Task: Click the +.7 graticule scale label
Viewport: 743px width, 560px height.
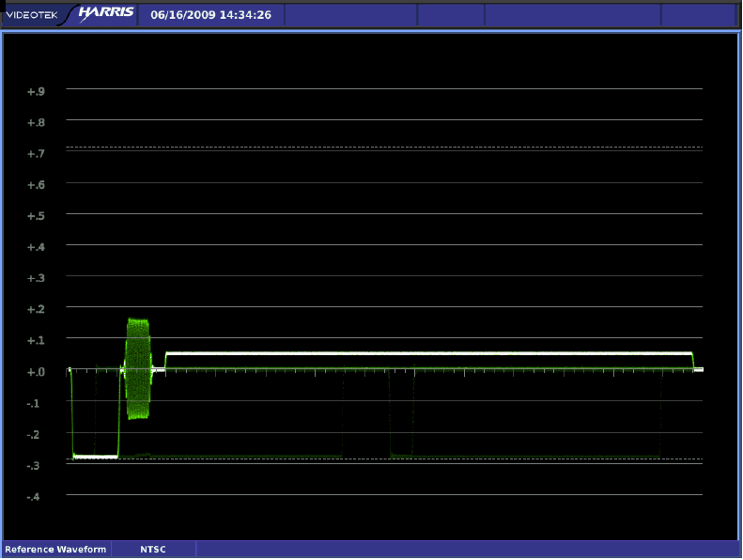Action: click(x=36, y=153)
